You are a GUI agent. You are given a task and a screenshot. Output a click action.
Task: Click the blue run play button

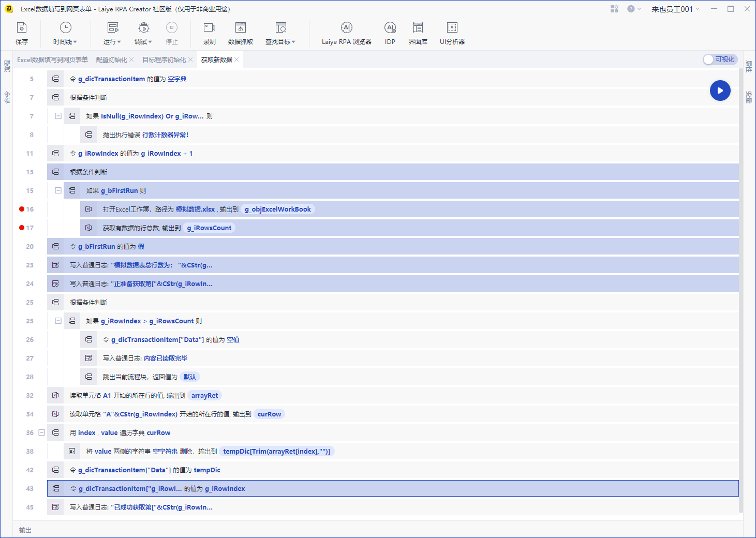[720, 91]
